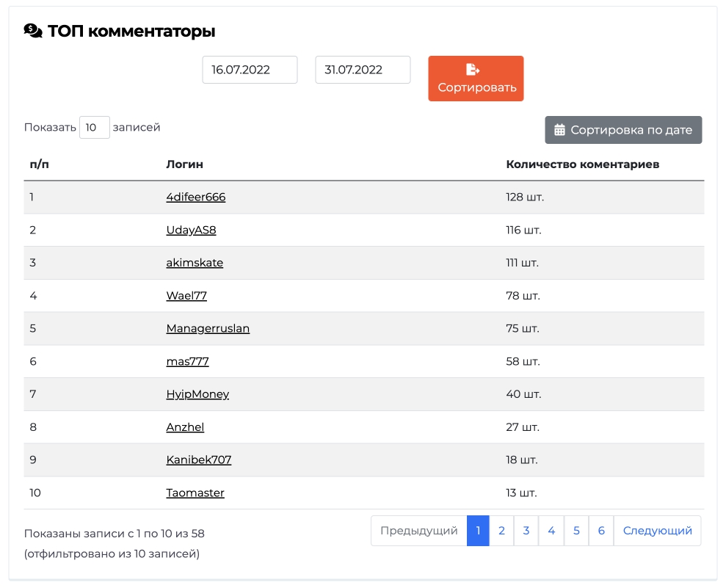Viewport: 726px width, 588px height.
Task: Open Taomaster profile link
Action: 195,493
